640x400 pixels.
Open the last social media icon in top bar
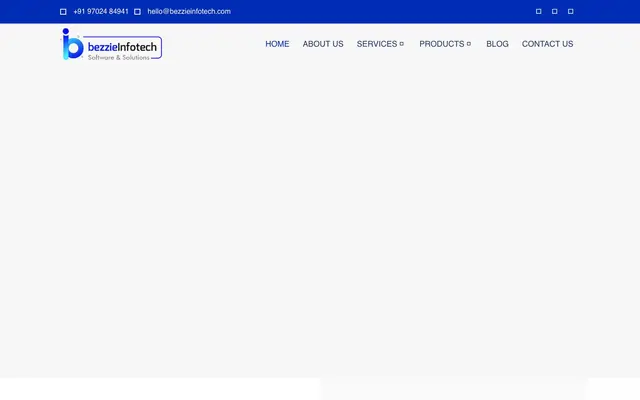tap(571, 11)
